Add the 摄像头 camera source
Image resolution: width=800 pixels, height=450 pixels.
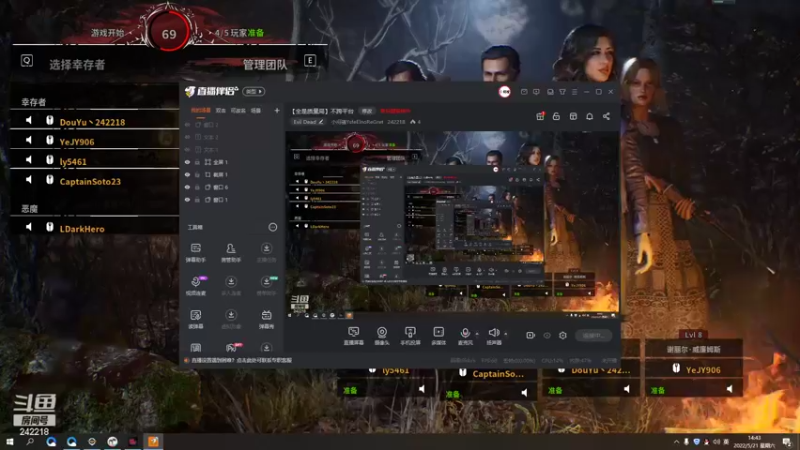pyautogui.click(x=382, y=336)
